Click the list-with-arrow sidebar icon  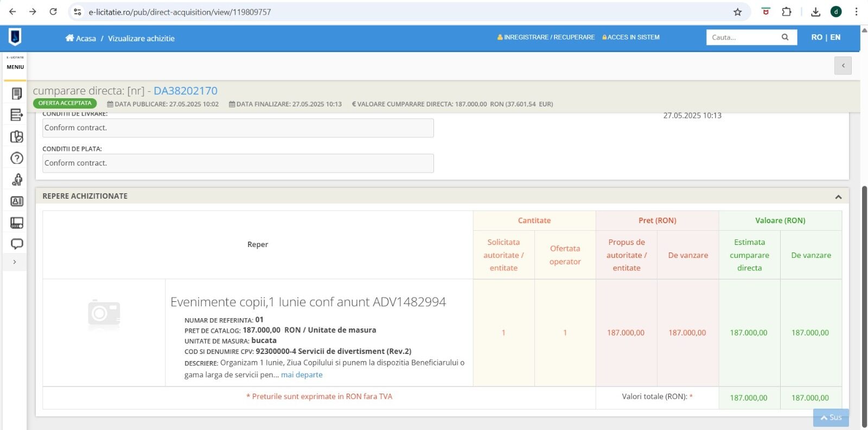pos(17,115)
